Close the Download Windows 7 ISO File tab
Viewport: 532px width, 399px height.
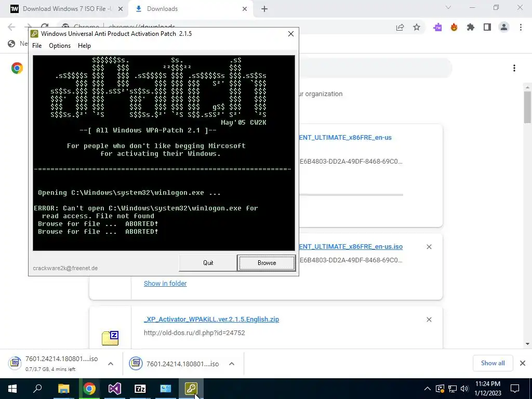click(121, 9)
